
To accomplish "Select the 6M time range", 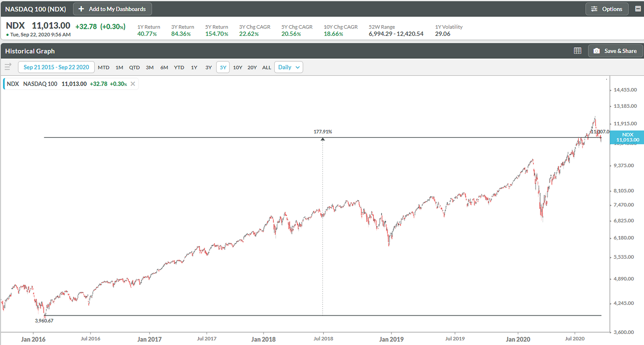I will pos(164,67).
